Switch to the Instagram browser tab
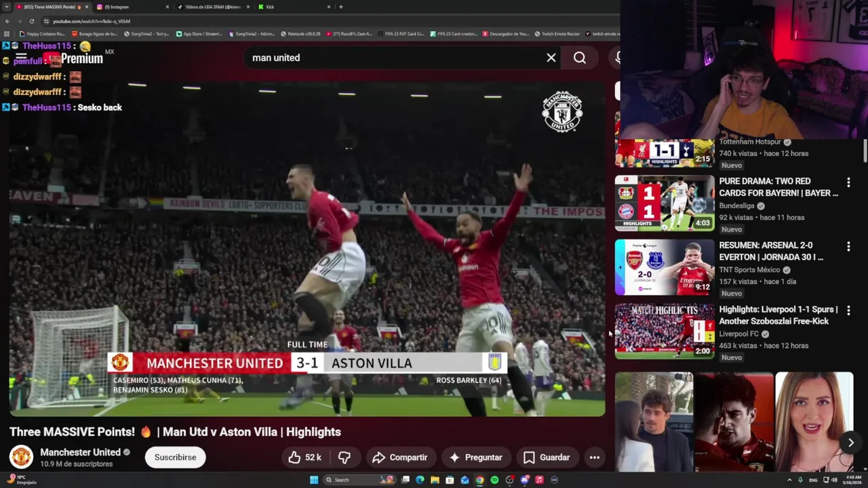This screenshot has width=868, height=488. 132,7
